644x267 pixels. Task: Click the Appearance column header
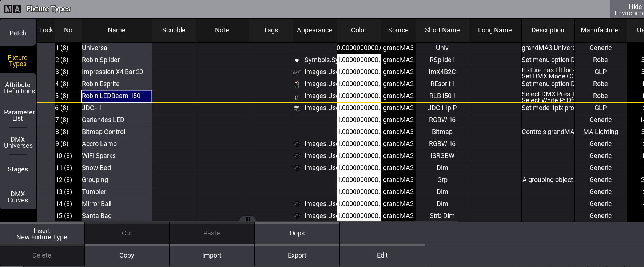point(314,30)
